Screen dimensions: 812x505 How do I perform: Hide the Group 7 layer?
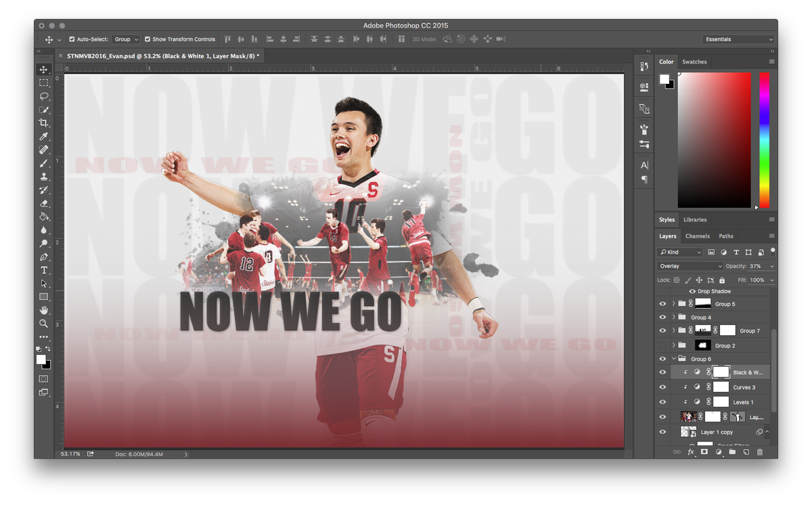pos(662,330)
